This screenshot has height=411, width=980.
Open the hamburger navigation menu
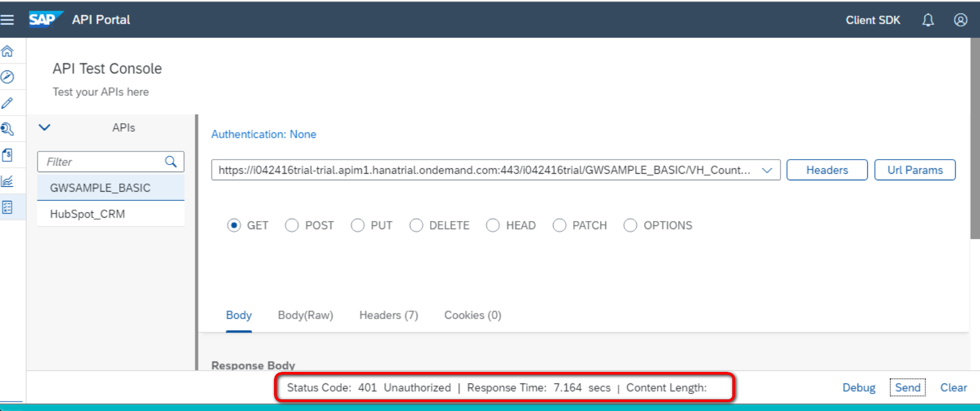pos(7,20)
